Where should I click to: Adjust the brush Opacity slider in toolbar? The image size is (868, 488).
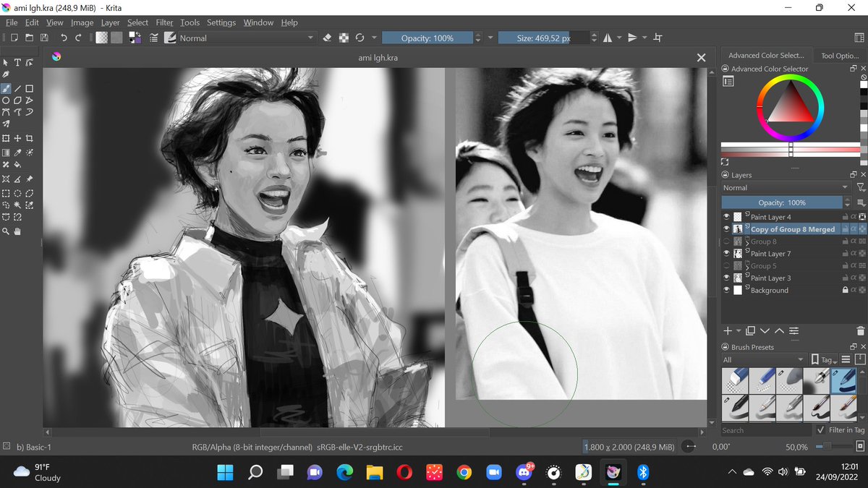click(427, 38)
